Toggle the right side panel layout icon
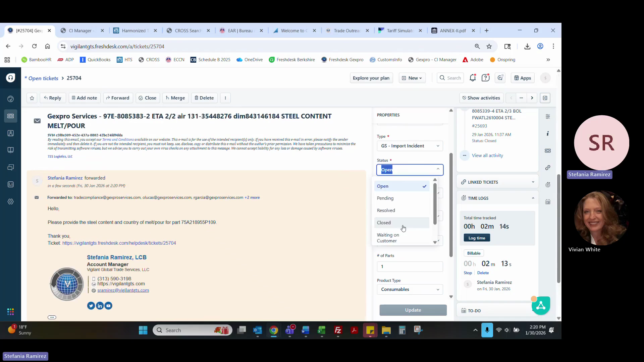This screenshot has width=644, height=362. [545, 98]
